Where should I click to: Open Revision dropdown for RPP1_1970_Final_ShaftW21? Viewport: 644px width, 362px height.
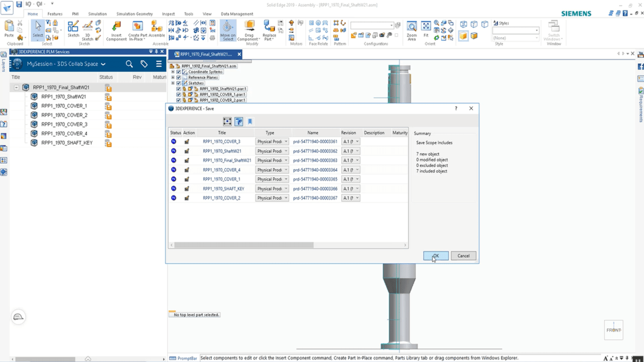click(351, 160)
